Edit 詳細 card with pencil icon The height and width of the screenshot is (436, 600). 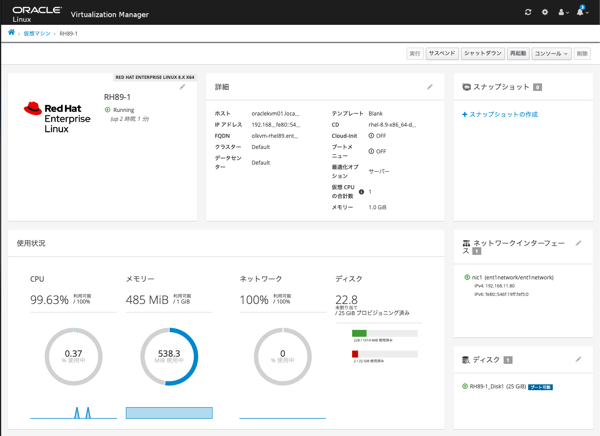point(430,87)
